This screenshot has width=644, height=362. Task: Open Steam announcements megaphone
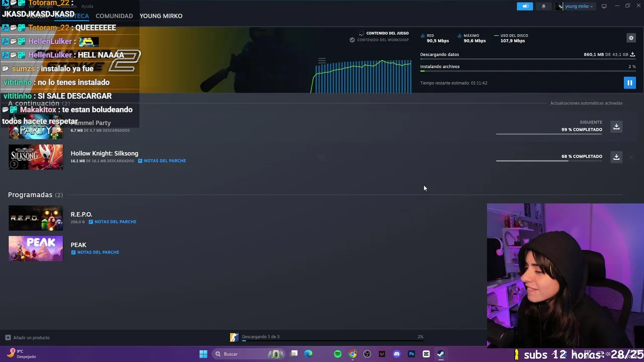point(525,6)
